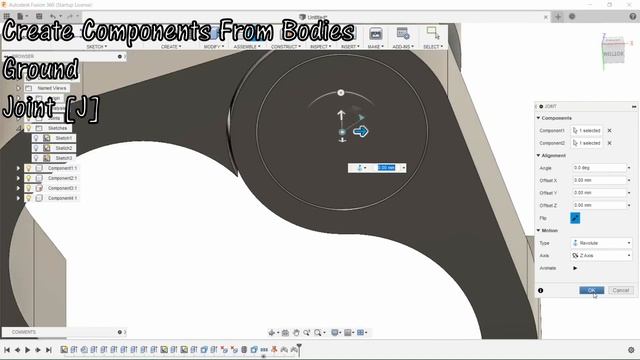The width and height of the screenshot is (640, 360).
Task: Play the design timeline
Action: pyautogui.click(x=27, y=350)
